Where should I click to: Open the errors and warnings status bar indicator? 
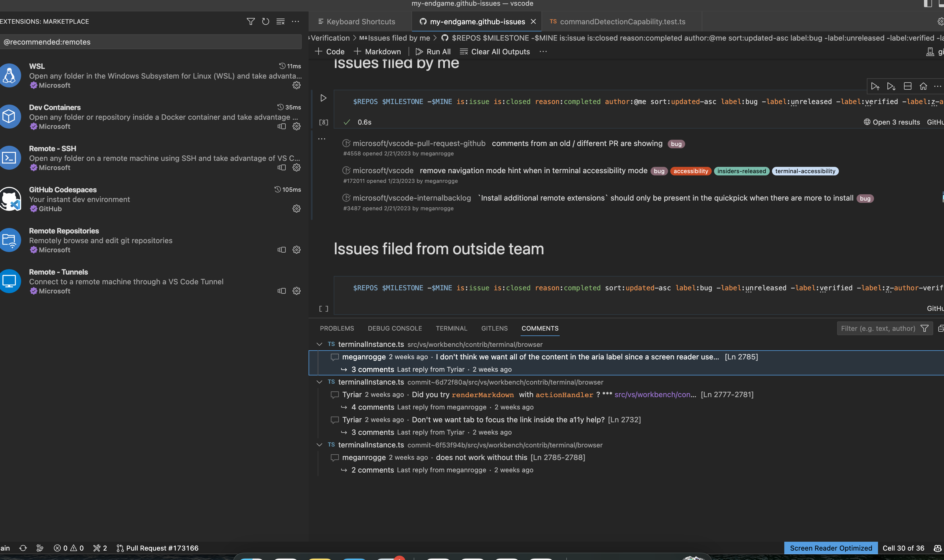point(69,548)
